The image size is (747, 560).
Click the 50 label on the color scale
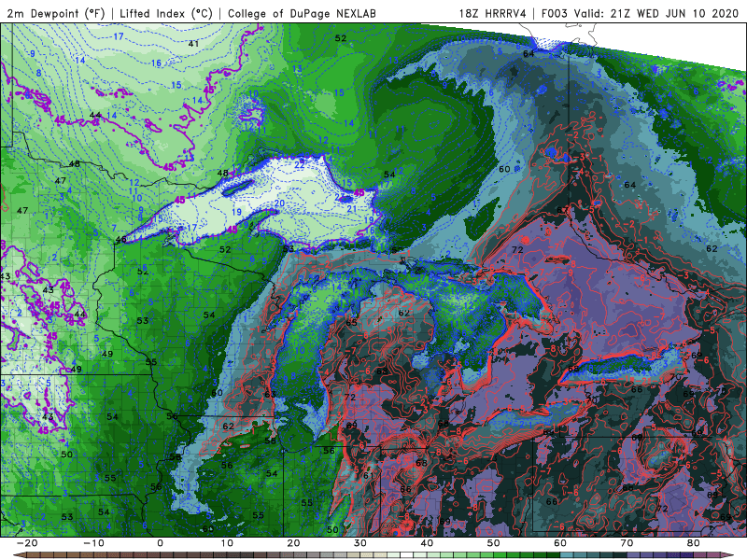(494, 543)
